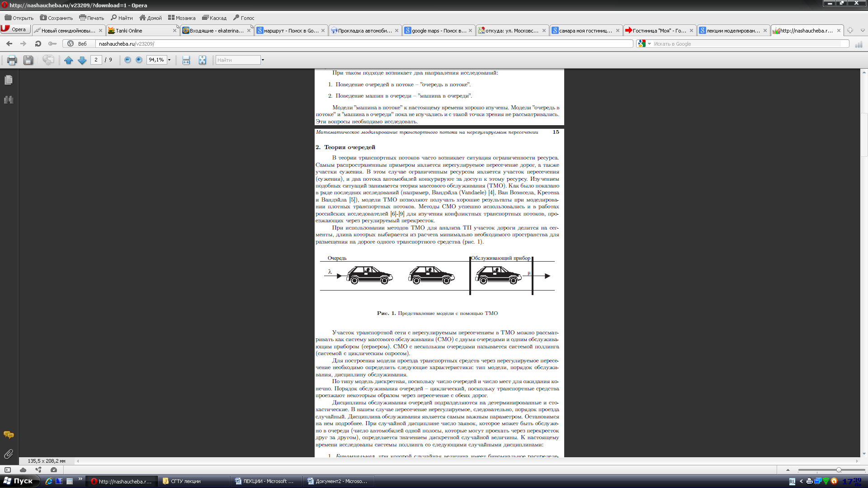
Task: Add a new tab with plus button
Action: [x=850, y=30]
